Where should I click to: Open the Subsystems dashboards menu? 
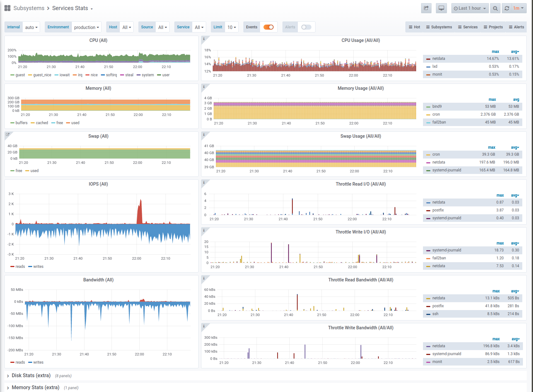[439, 27]
